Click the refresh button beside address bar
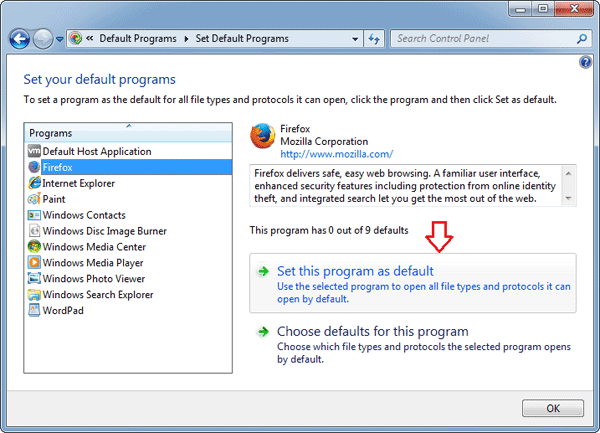600x433 pixels. tap(374, 39)
